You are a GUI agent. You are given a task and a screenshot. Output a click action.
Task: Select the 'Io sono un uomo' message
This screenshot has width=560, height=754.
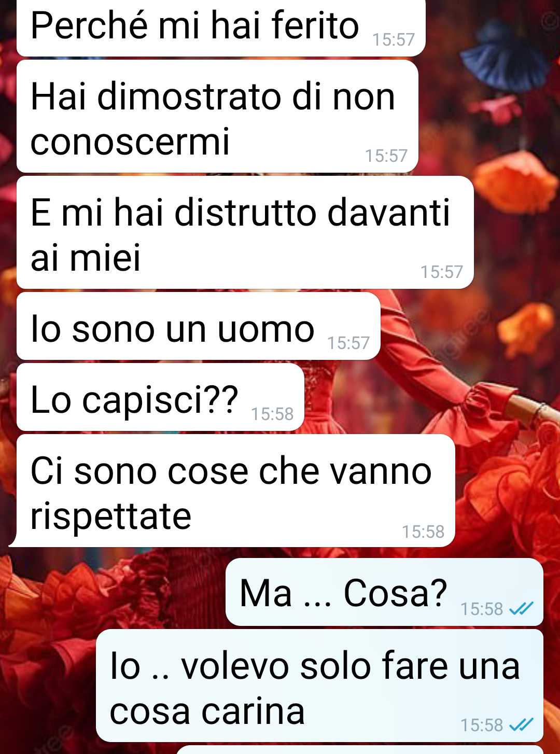[199, 326]
